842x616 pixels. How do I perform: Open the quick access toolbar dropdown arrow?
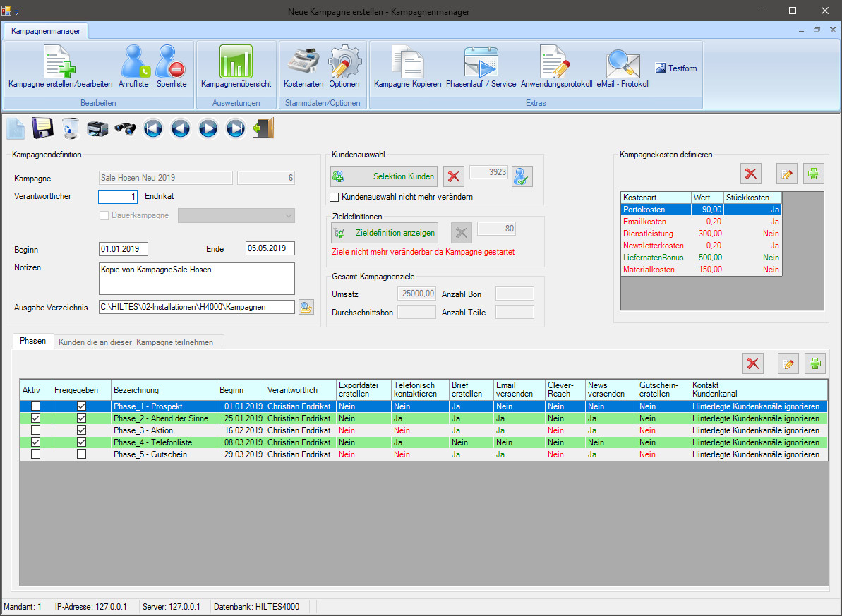pyautogui.click(x=17, y=12)
